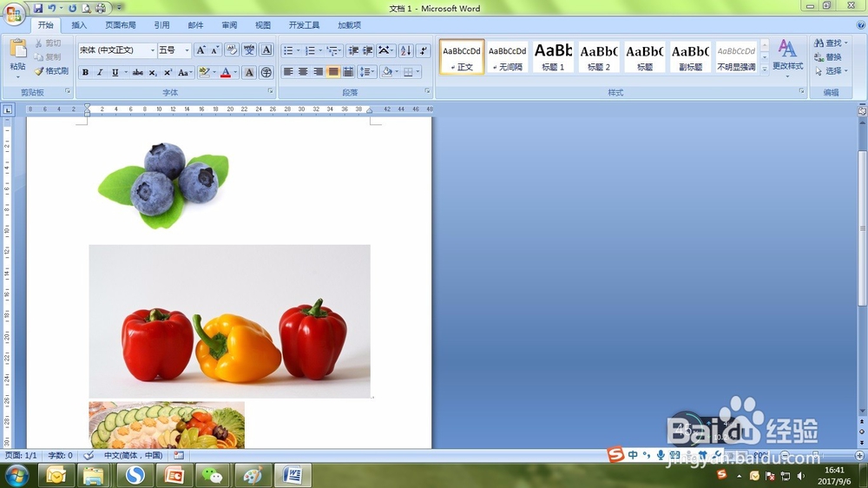Expand the styles gallery more arrow

point(765,69)
